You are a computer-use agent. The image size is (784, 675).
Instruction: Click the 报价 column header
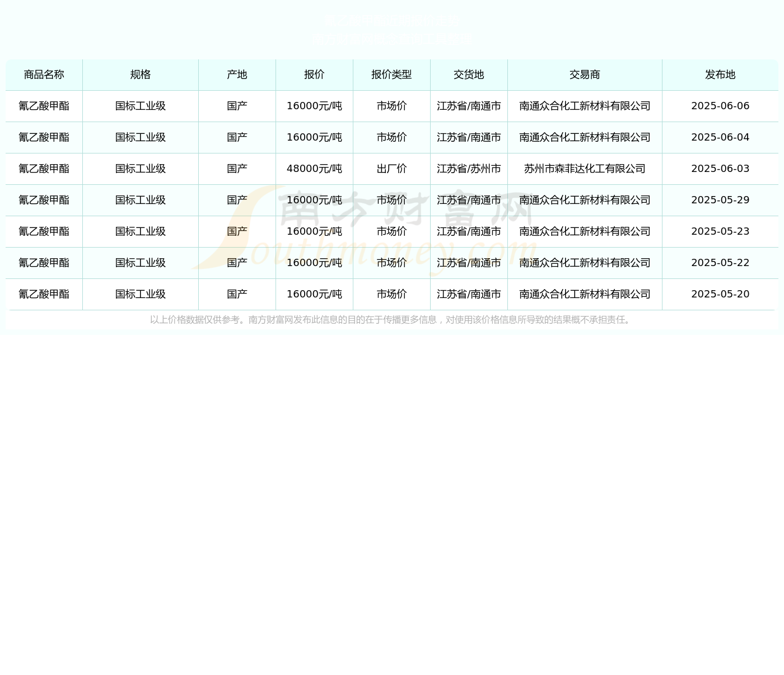coord(314,75)
